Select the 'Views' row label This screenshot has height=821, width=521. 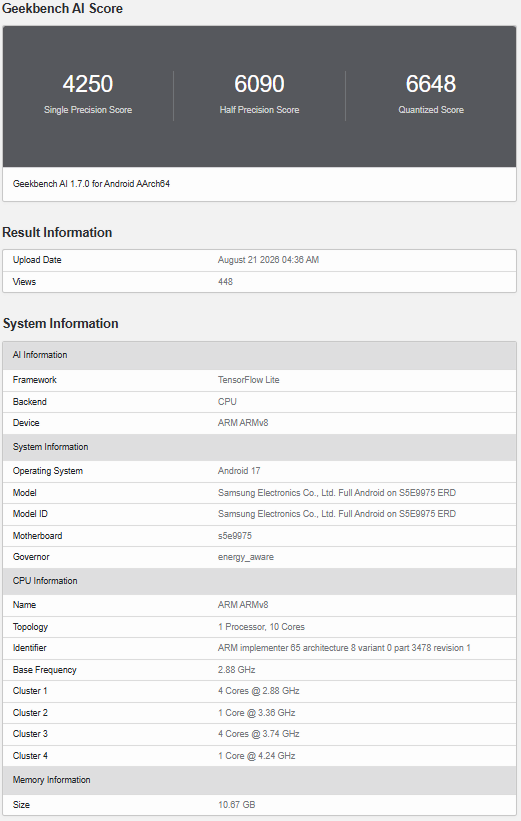click(25, 282)
